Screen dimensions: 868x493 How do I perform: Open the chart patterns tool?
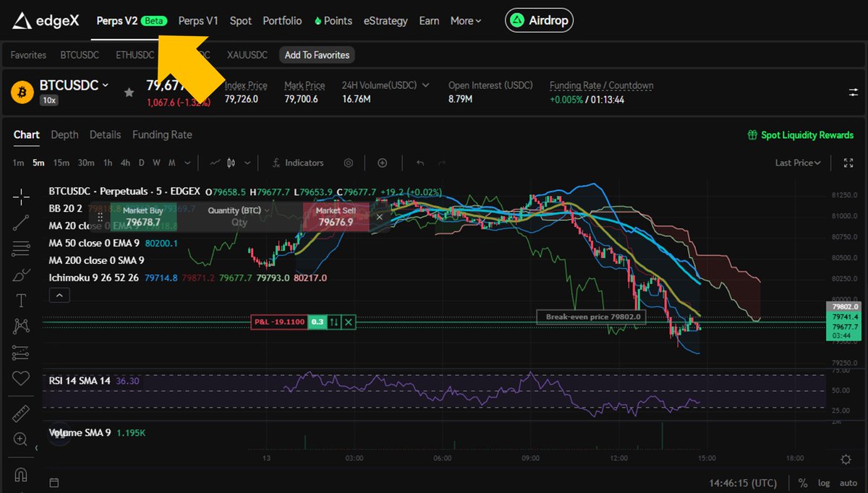(21, 327)
